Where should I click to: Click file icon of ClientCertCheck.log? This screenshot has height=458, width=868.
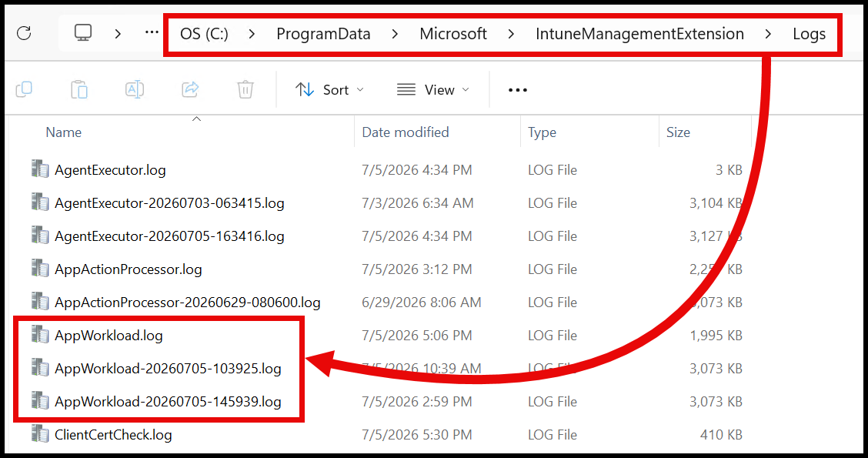pos(40,434)
